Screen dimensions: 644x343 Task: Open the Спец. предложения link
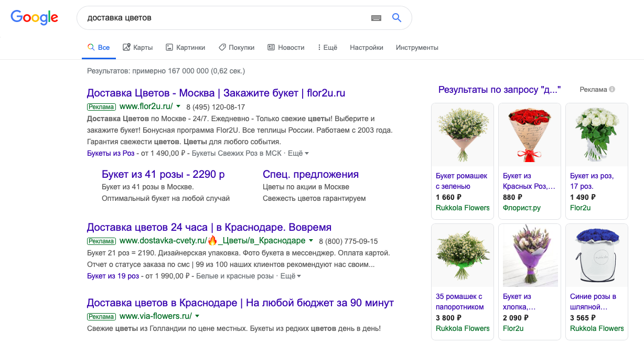[310, 175]
